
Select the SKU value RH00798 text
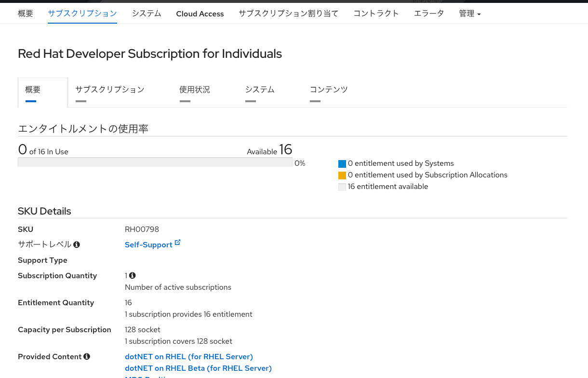click(142, 229)
